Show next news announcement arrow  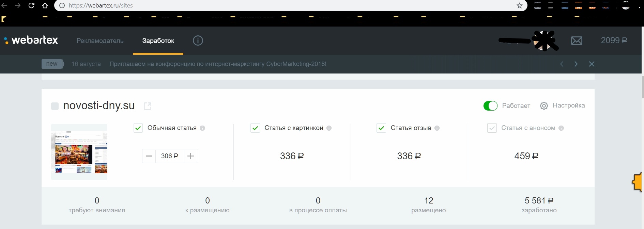point(576,64)
